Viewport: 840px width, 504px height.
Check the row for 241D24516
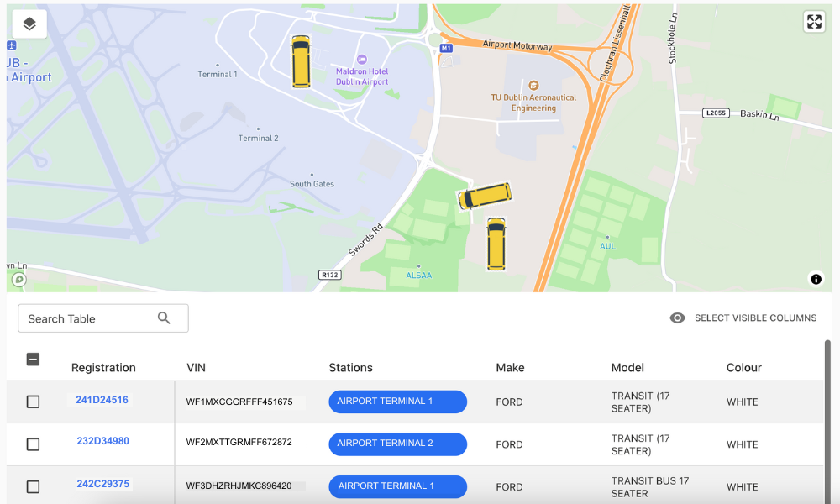point(33,402)
